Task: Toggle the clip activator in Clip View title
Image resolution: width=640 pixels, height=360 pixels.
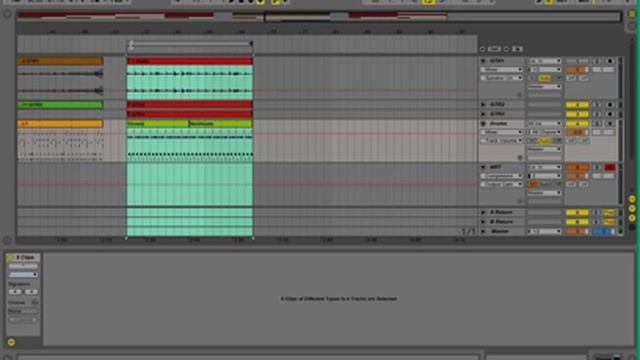Action: pyautogui.click(x=11, y=257)
